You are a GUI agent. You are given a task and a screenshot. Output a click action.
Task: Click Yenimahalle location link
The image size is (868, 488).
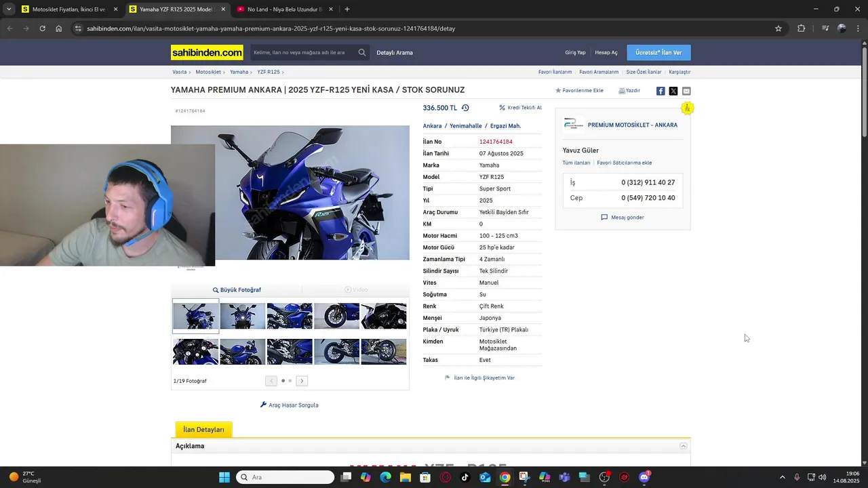click(x=466, y=126)
